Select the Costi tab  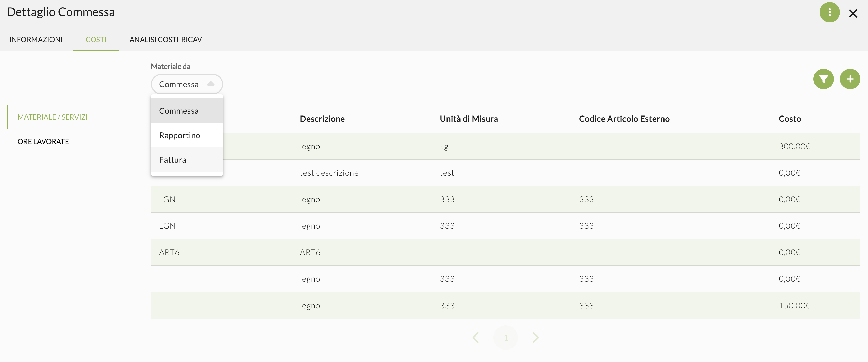coord(96,40)
